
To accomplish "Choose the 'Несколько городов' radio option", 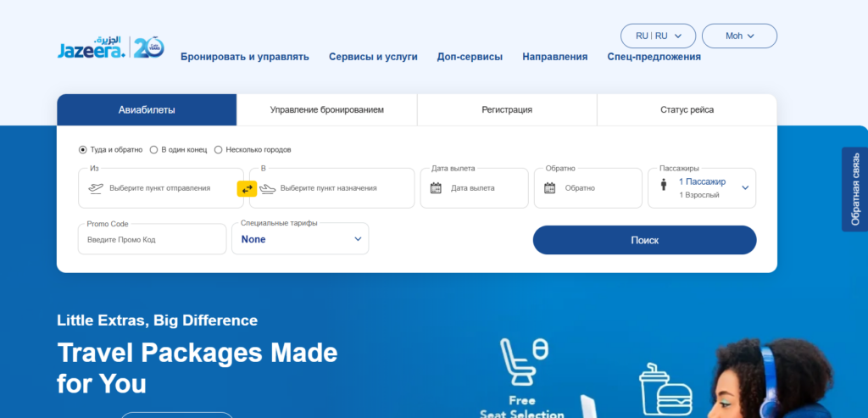I will pyautogui.click(x=219, y=149).
